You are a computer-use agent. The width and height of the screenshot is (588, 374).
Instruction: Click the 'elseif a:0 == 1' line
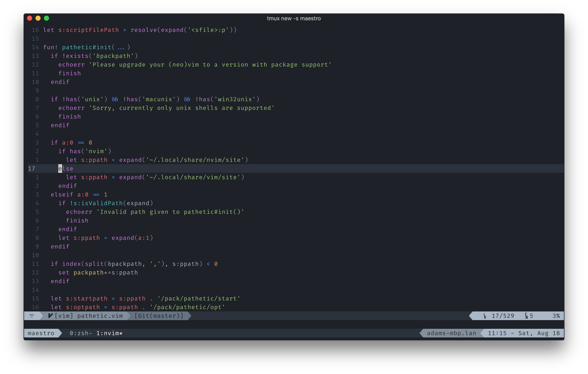click(79, 194)
